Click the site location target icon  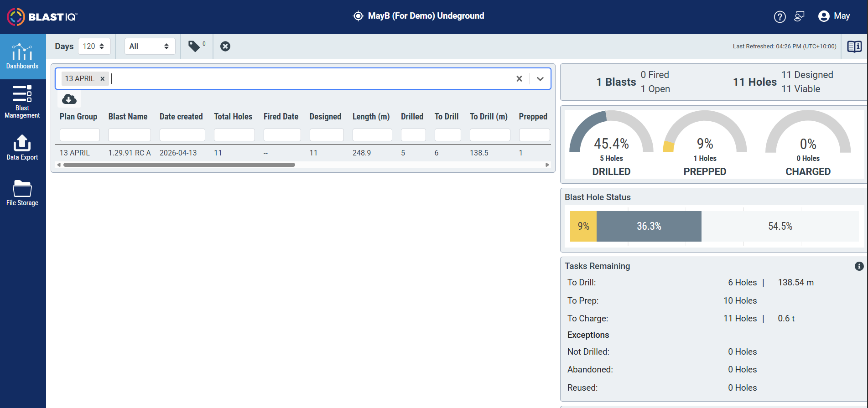pos(358,16)
